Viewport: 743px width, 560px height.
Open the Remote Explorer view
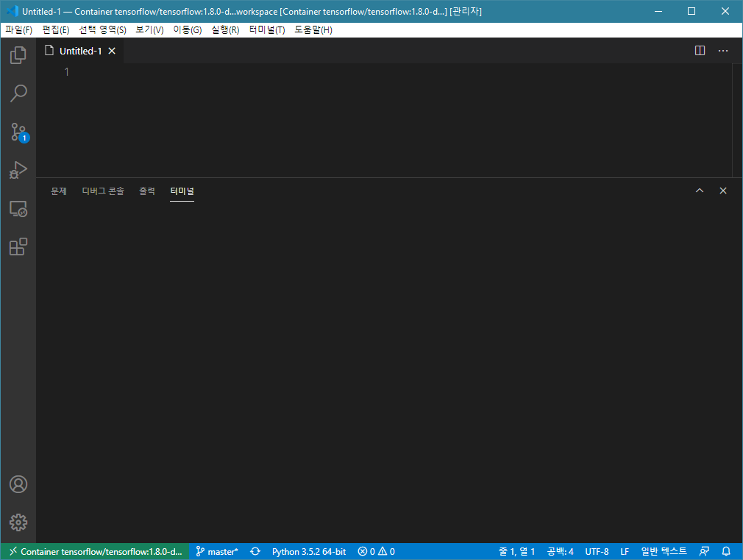coord(18,209)
